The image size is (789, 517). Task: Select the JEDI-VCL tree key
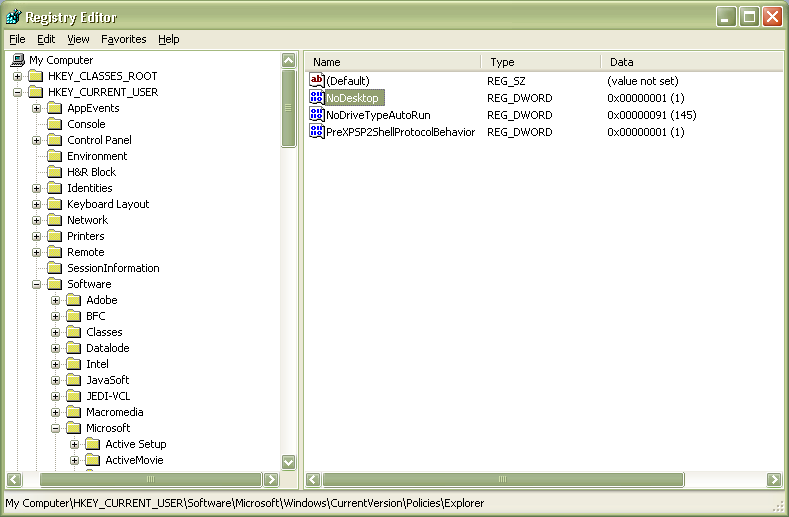[x=108, y=397]
